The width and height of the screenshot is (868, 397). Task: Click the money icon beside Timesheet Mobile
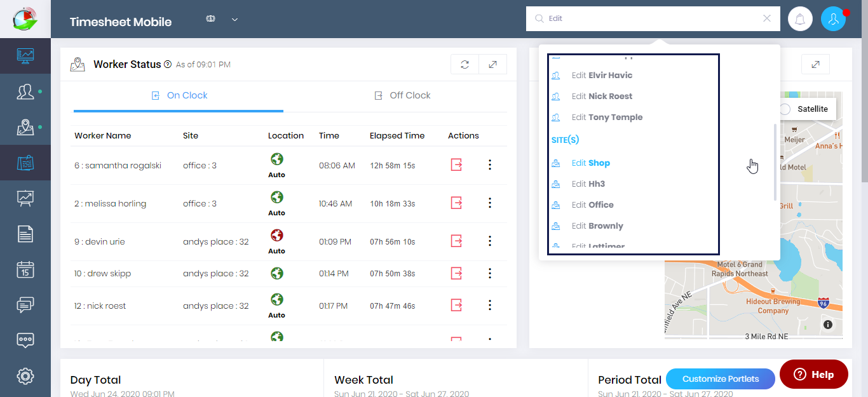pyautogui.click(x=211, y=19)
